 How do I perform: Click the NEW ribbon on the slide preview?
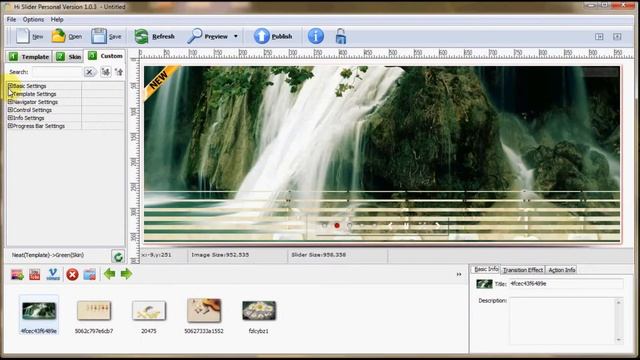tap(159, 80)
